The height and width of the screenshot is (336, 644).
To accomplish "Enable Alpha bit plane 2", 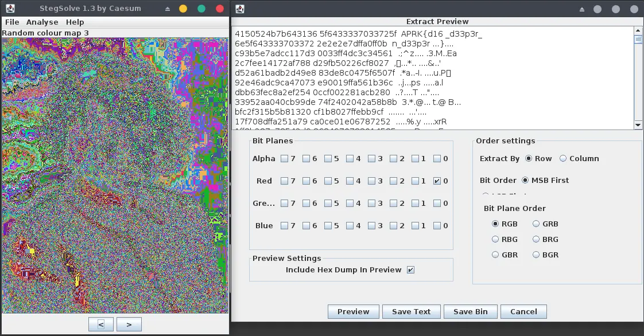I will (393, 158).
